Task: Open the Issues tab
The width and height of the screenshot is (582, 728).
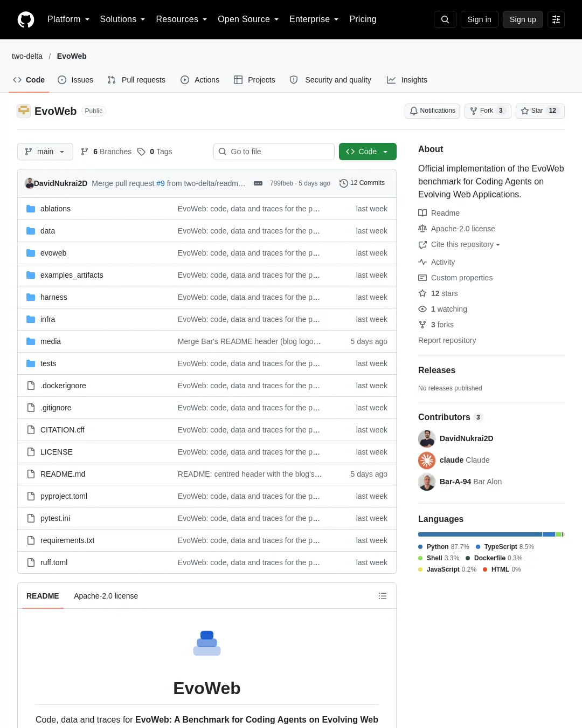Action: (x=75, y=80)
